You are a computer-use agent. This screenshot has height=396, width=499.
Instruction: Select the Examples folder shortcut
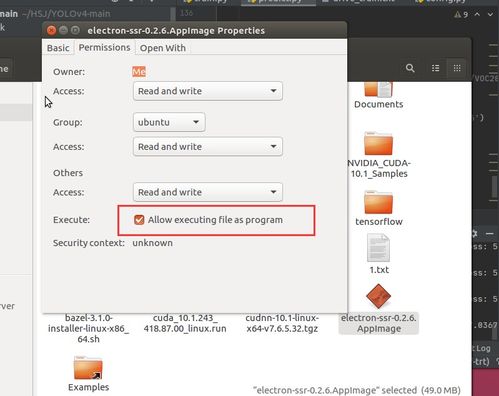tap(88, 368)
